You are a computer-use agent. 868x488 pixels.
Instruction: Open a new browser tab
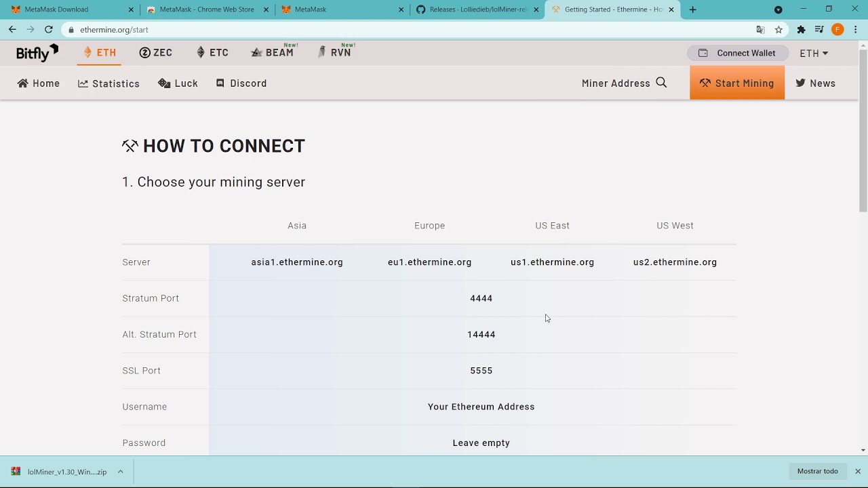pos(692,9)
